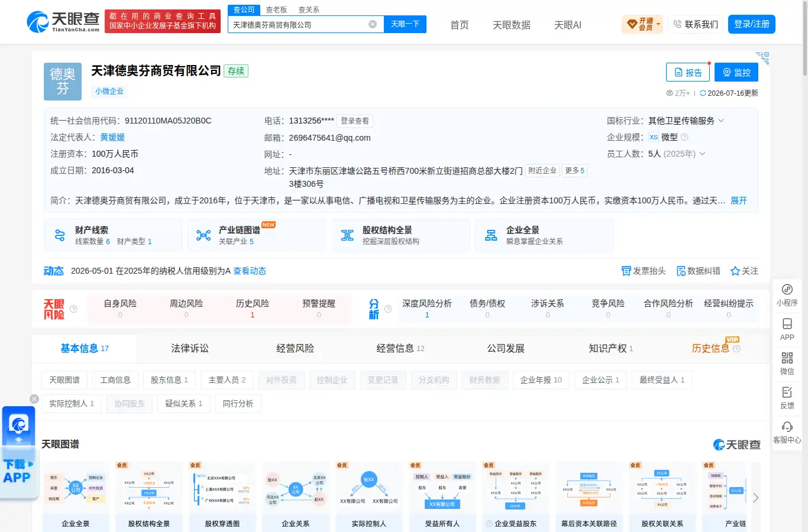Click the 监控 button

(736, 72)
